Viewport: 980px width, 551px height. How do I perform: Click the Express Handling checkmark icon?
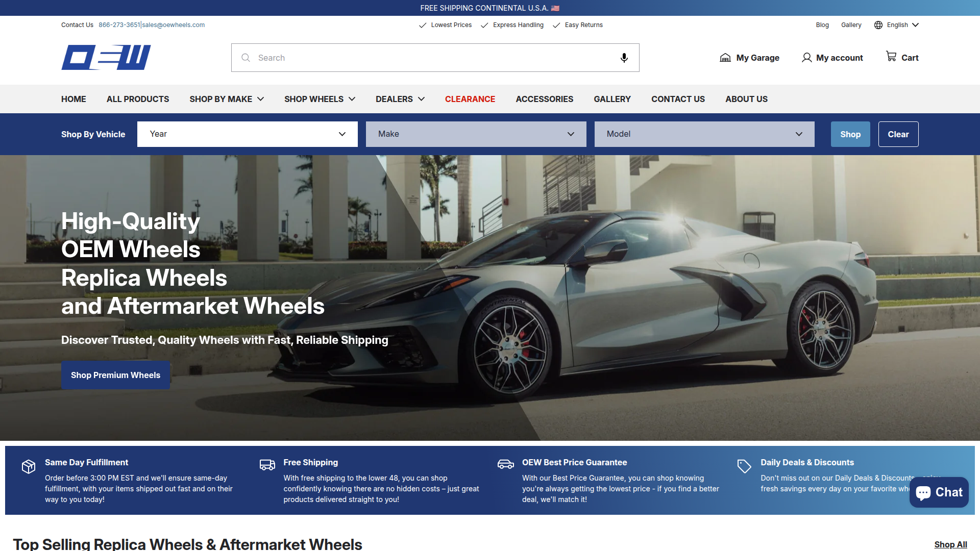coord(484,25)
